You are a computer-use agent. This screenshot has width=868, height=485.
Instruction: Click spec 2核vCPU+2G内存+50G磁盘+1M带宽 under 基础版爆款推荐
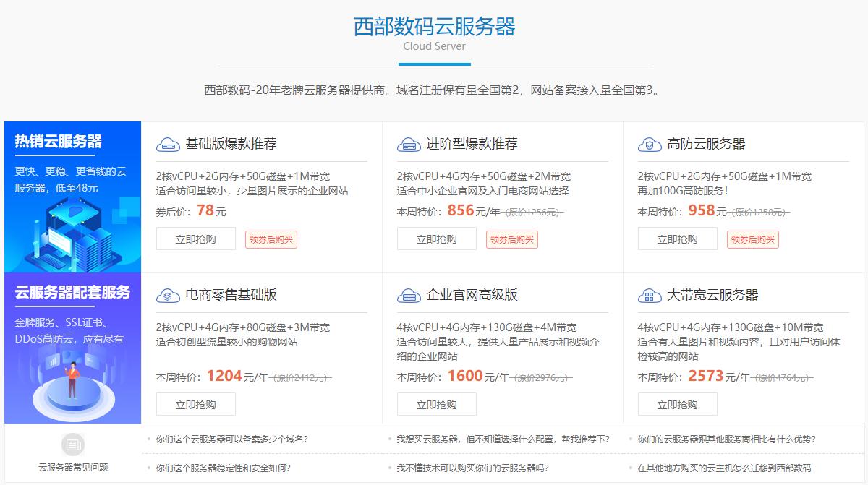click(243, 176)
